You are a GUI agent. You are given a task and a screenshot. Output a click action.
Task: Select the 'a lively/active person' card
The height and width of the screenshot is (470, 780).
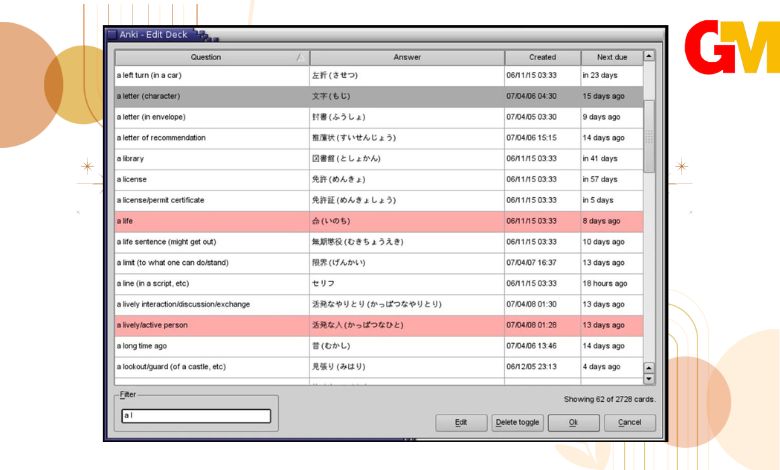(x=379, y=326)
